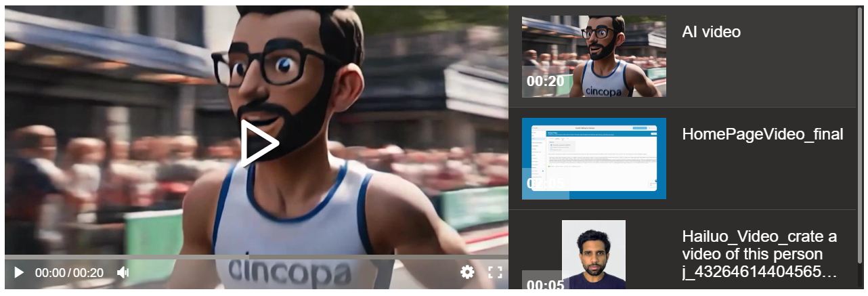Image resolution: width=868 pixels, height=296 pixels.
Task: Click the playlist vertical scrollbar
Action: pyautogui.click(x=861, y=135)
